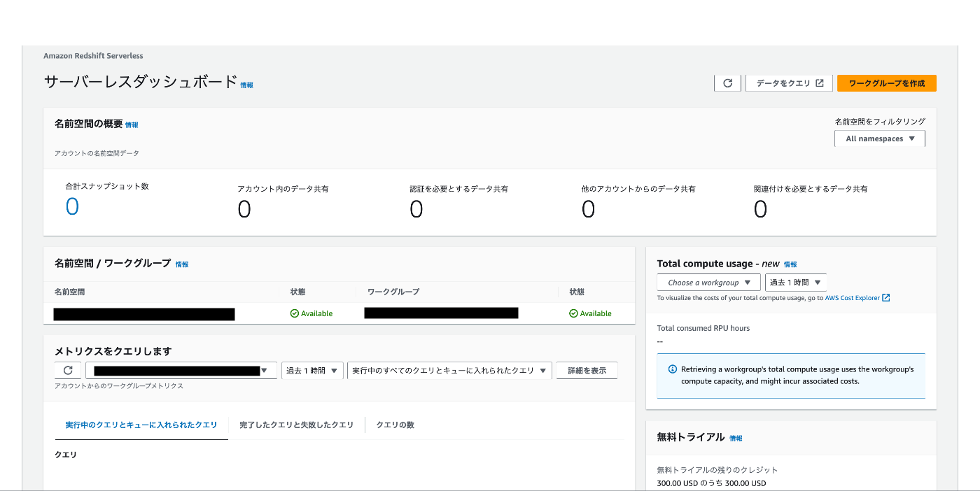Click the ワークグループ column header
This screenshot has width=980, height=491.
tap(393, 292)
